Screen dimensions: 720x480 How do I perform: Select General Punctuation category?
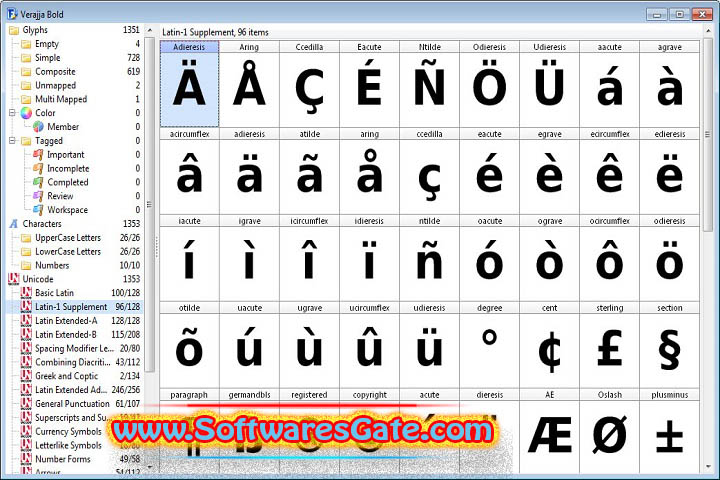coord(74,404)
